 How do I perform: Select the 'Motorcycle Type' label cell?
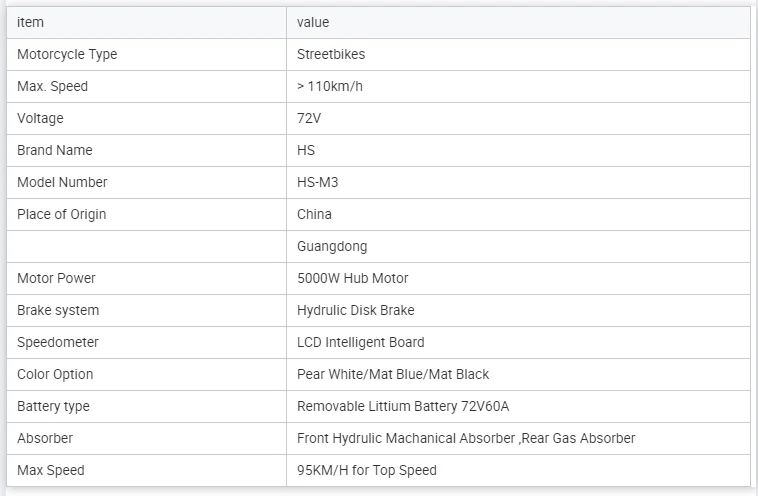pos(146,55)
